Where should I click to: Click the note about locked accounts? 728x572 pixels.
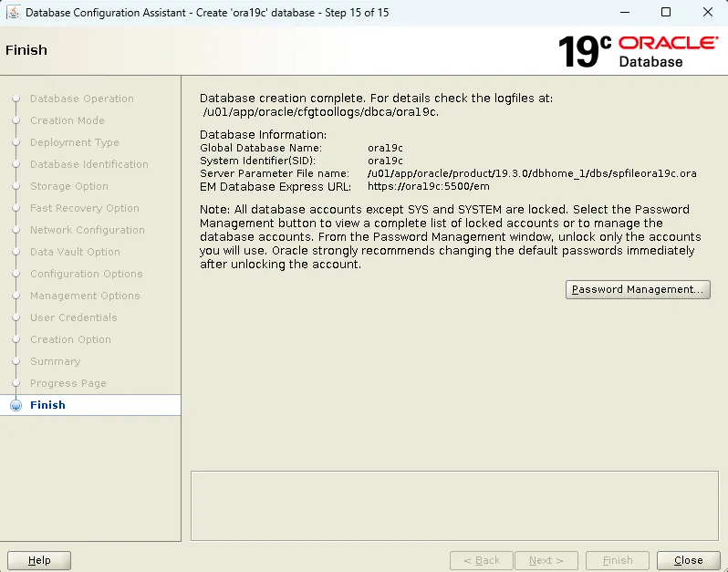[x=451, y=237]
